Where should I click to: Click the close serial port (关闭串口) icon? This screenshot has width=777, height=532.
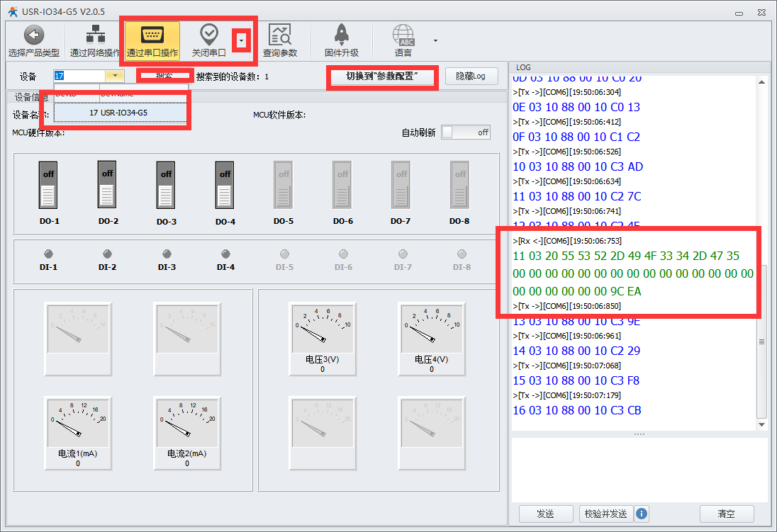209,34
